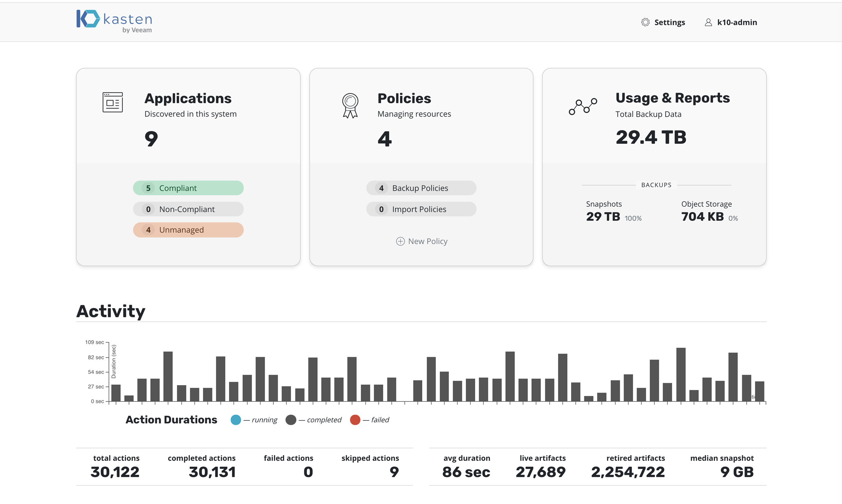Open the k10-admin user menu
The height and width of the screenshot is (504, 842).
[x=737, y=22]
